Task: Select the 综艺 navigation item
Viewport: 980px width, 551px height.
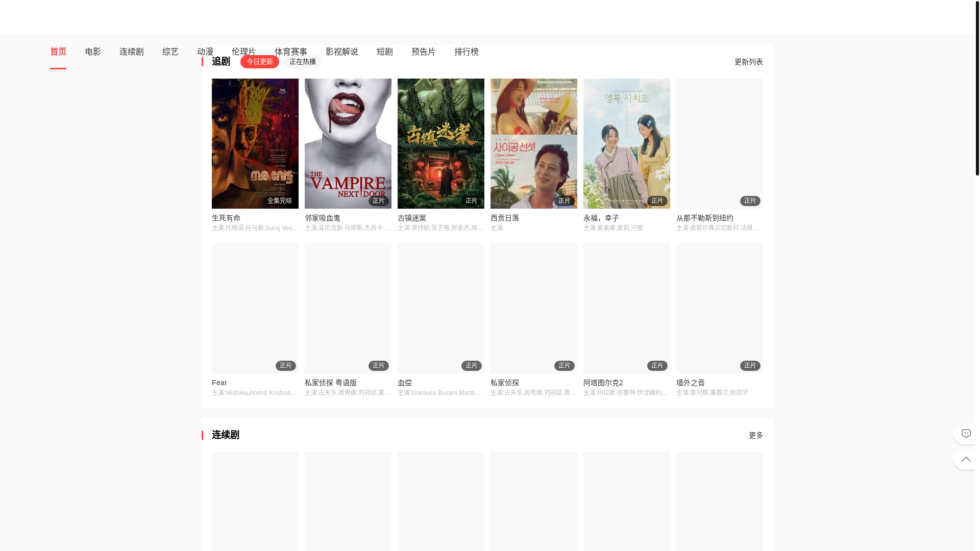Action: (170, 52)
